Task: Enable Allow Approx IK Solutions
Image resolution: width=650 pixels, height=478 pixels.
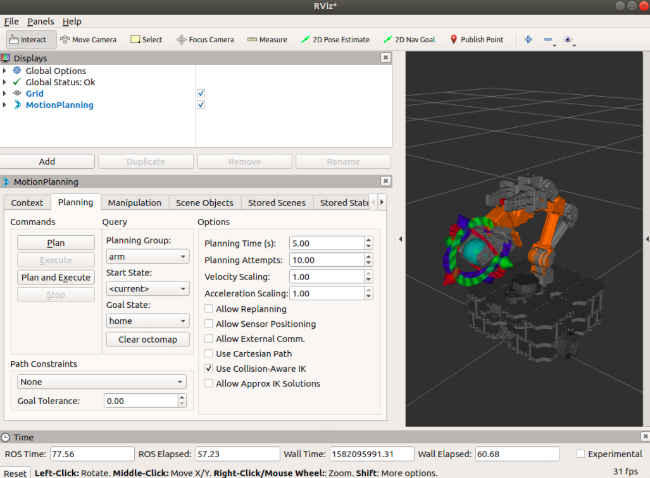Action: pos(209,383)
